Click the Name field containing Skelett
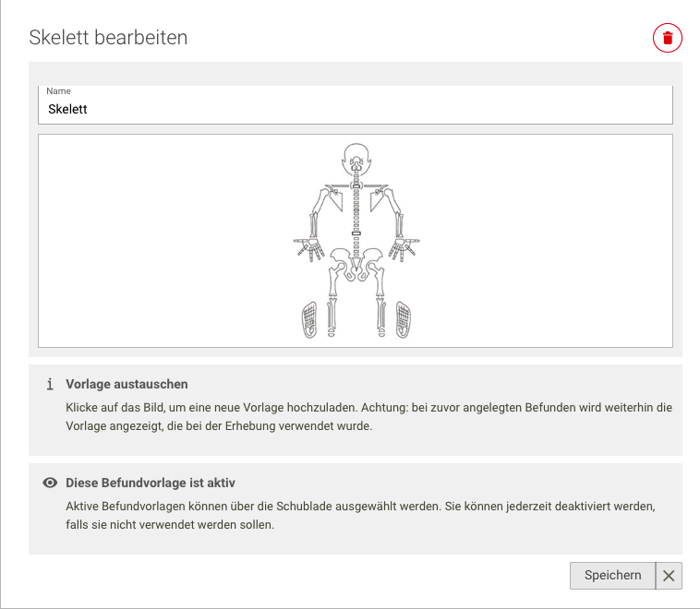This screenshot has height=609, width=700. point(356,105)
